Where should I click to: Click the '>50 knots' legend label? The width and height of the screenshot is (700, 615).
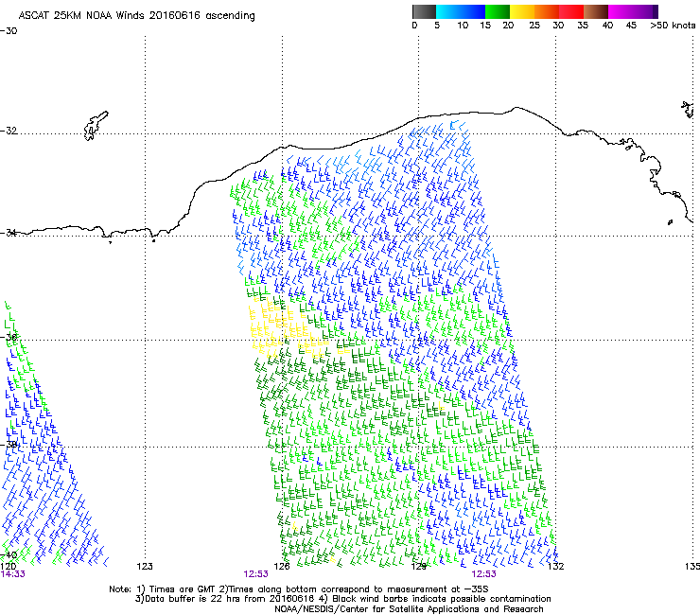coord(673,26)
